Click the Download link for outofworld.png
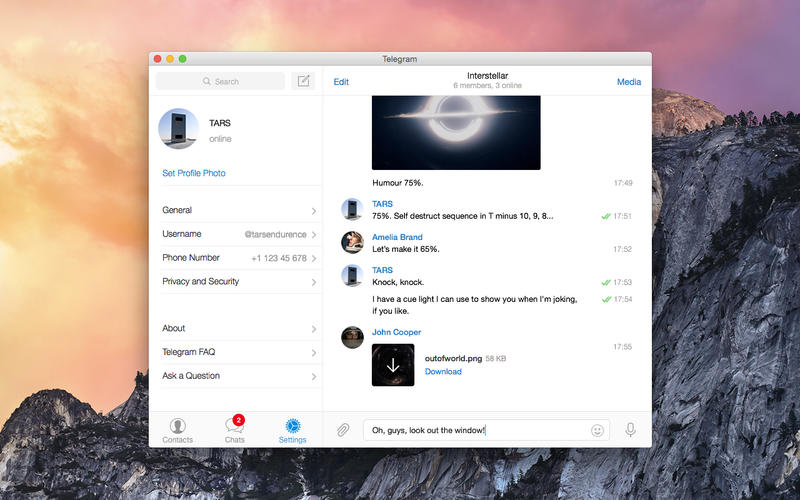 click(x=443, y=371)
